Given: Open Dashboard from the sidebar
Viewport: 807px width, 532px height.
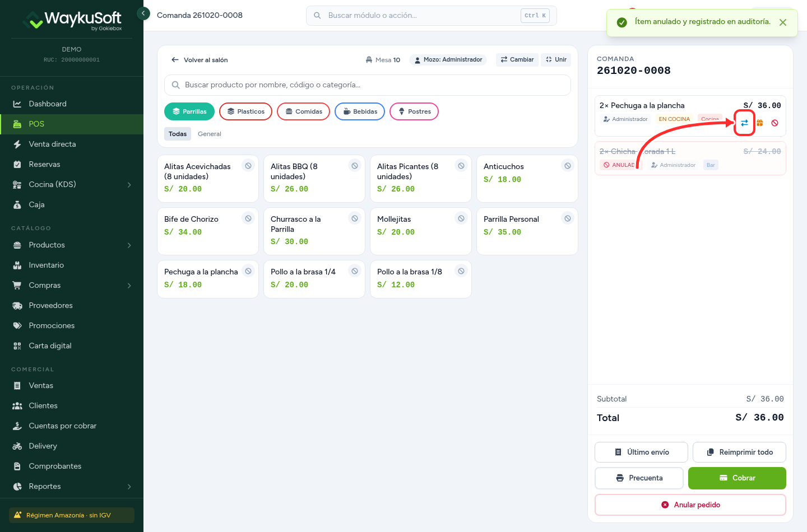Looking at the screenshot, I should click(x=72, y=104).
